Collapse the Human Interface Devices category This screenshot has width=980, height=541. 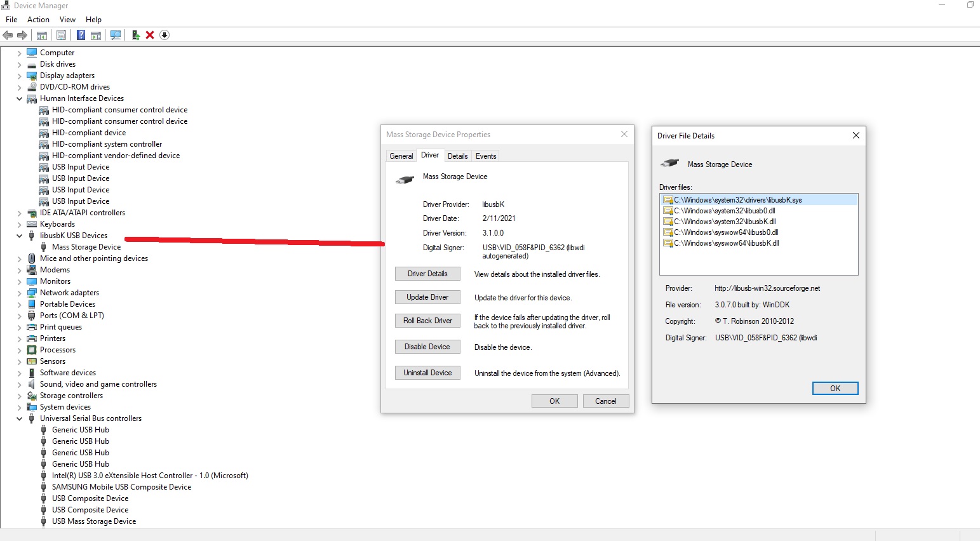coord(18,98)
